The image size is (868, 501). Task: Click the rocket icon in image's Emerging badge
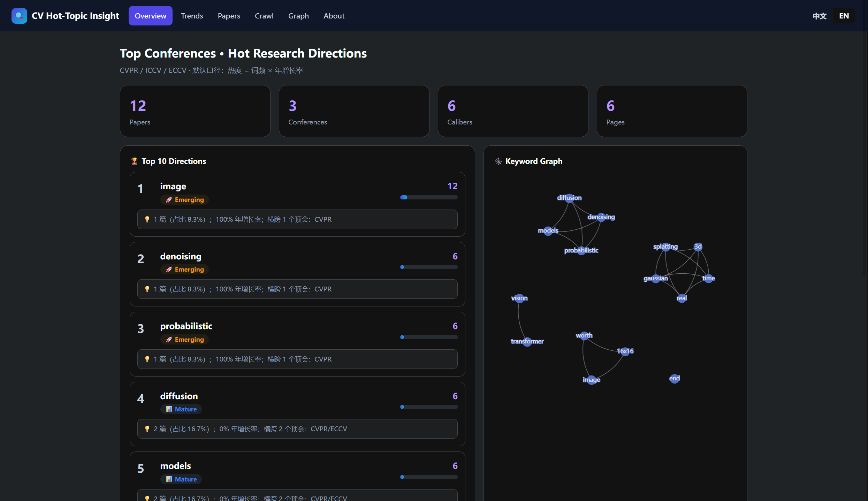[169, 200]
